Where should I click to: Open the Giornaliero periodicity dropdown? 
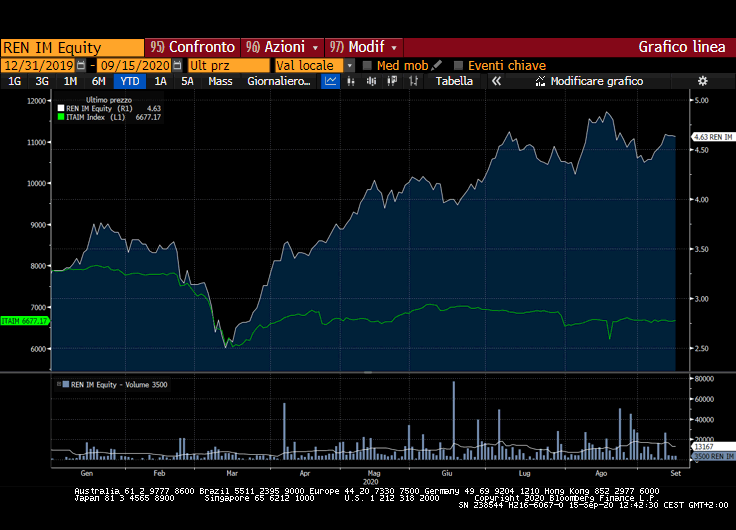coord(279,81)
